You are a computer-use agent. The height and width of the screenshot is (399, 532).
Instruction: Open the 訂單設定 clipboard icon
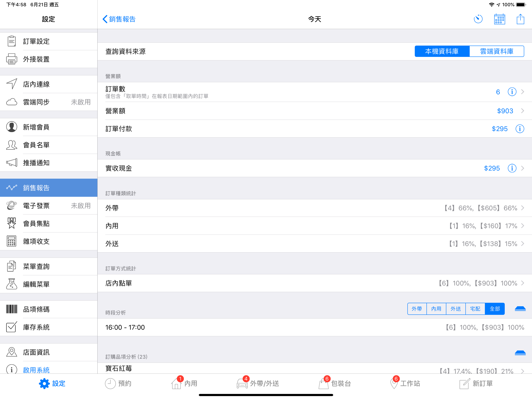tap(11, 41)
